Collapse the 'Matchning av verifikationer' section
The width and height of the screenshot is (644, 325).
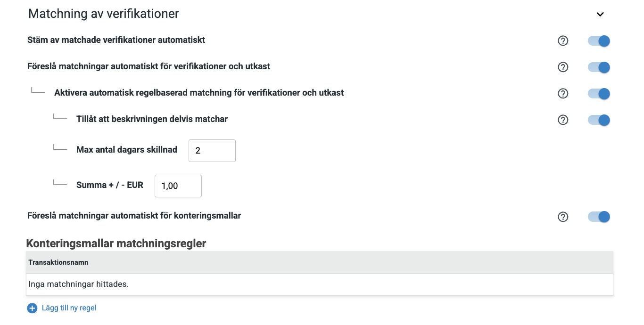[600, 14]
